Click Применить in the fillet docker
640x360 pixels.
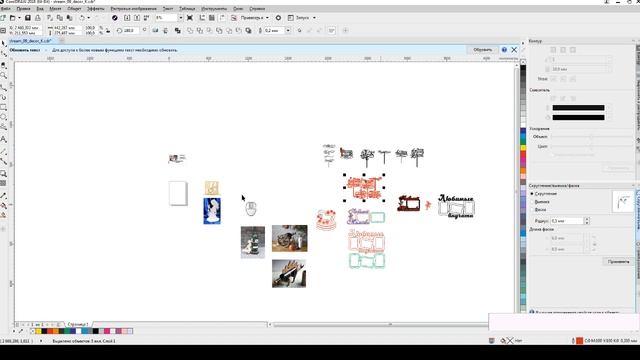[x=618, y=262]
